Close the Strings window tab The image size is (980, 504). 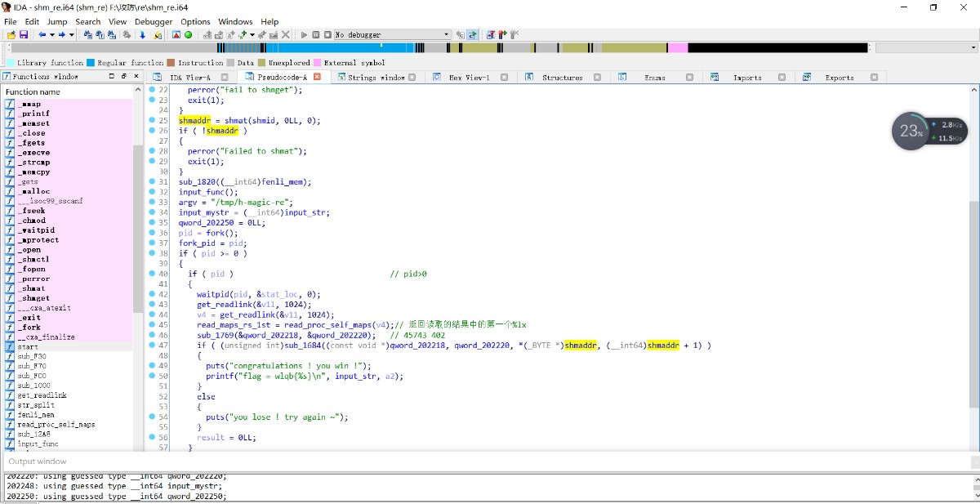[x=412, y=78]
